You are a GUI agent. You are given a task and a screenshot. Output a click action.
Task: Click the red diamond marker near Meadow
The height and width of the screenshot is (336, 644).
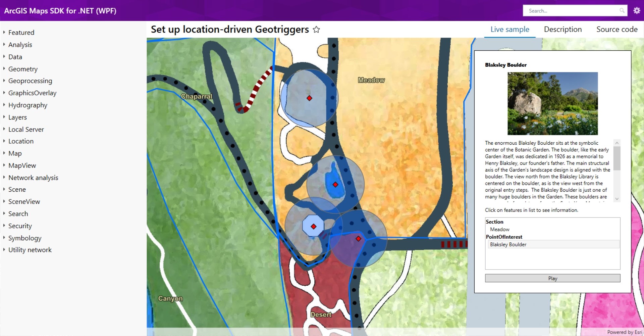coord(309,98)
